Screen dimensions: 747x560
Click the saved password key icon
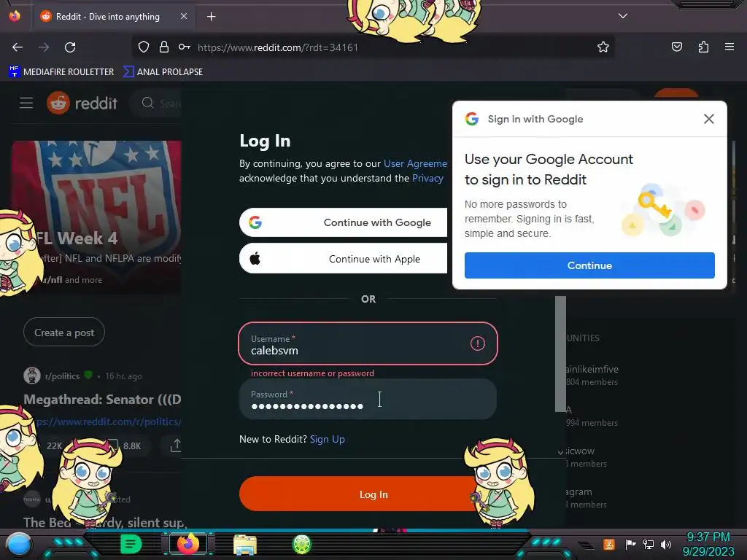(x=185, y=47)
